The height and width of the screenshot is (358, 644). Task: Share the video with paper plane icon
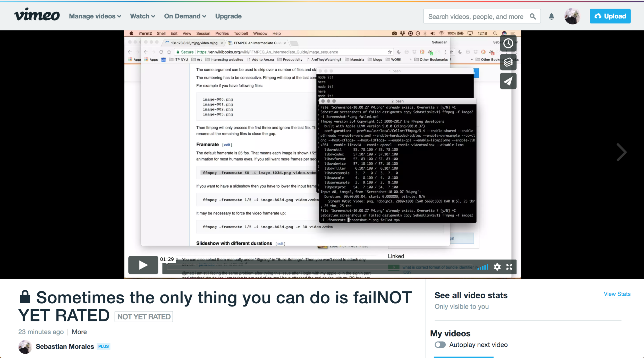[x=508, y=81]
